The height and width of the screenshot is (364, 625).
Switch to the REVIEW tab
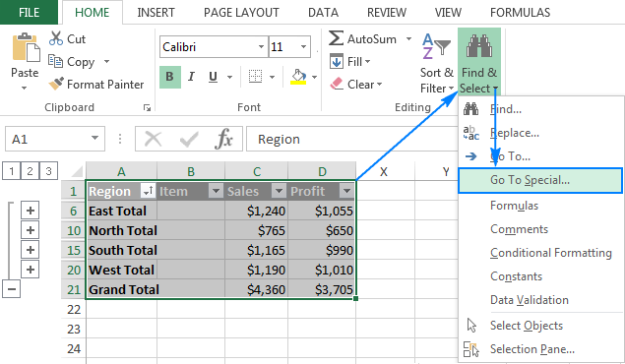[387, 13]
